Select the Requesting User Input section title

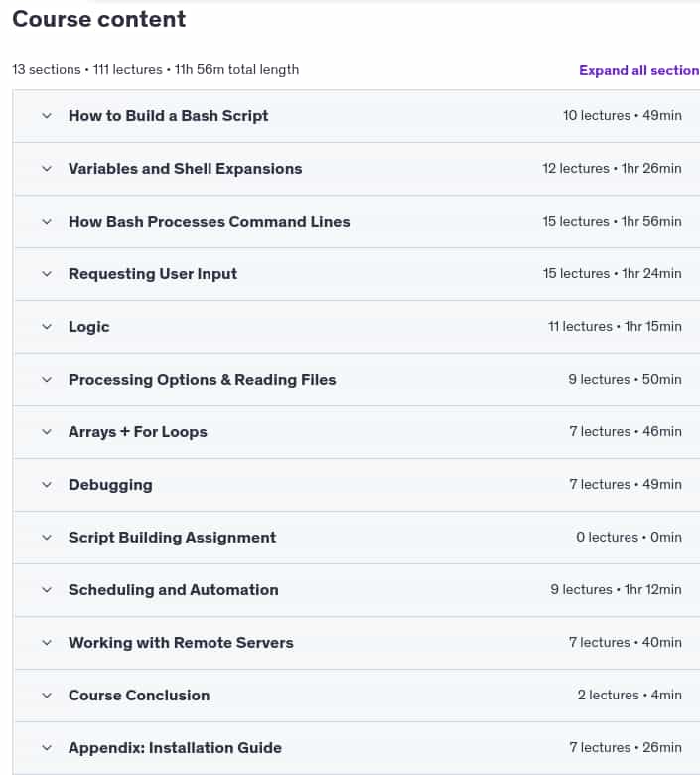click(153, 274)
